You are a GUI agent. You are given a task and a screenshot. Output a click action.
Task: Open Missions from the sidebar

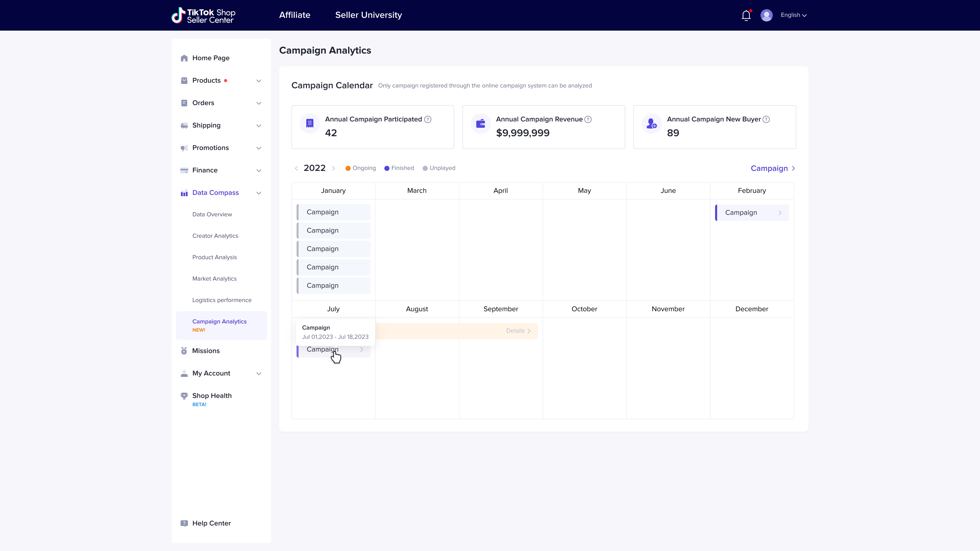(x=206, y=350)
